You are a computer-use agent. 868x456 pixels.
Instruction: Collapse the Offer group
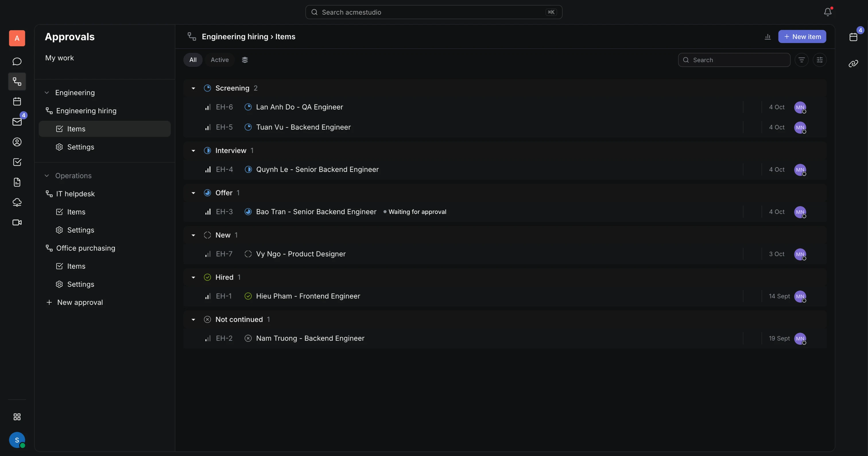click(x=193, y=193)
